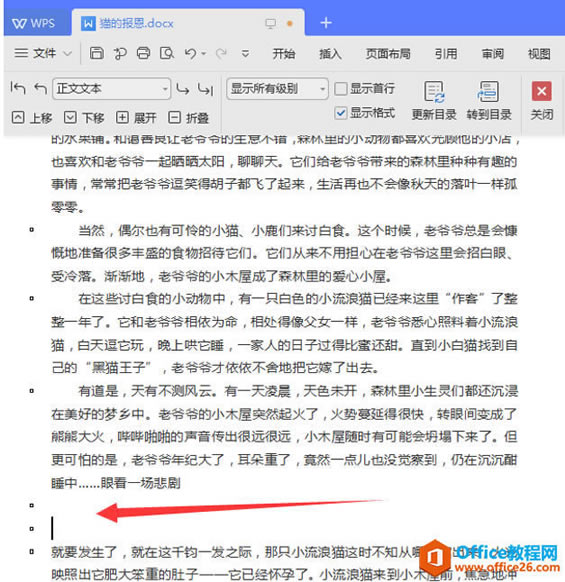Click the outline bullet before 当然，偶尔也有
565x582 pixels.
pos(32,230)
